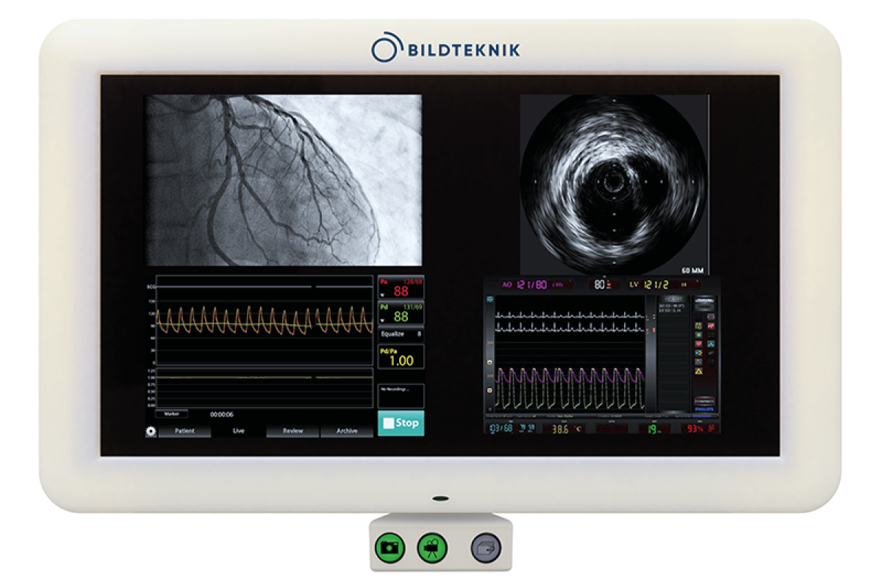Expand the Pd pressure dropdown arrow
This screenshot has height=588, width=882.
(x=382, y=320)
